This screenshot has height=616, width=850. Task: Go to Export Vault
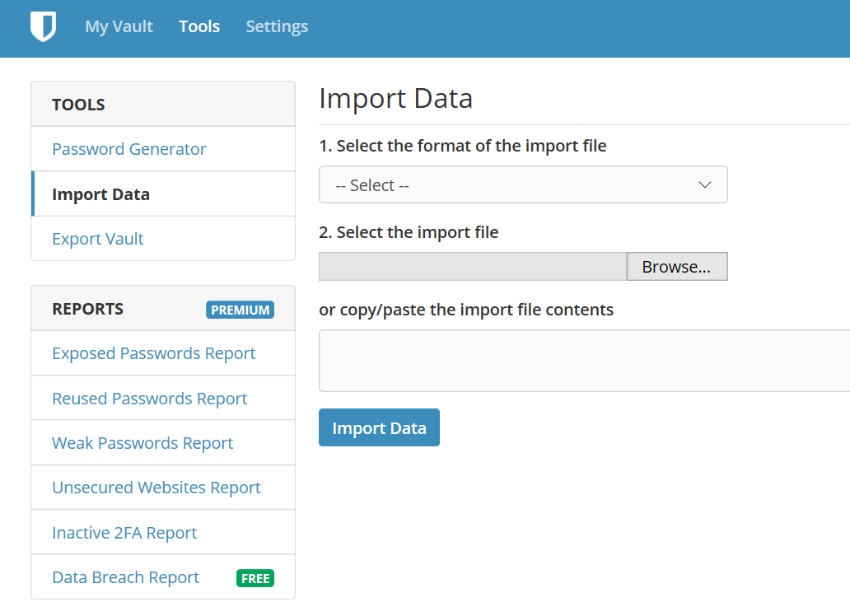coord(98,239)
